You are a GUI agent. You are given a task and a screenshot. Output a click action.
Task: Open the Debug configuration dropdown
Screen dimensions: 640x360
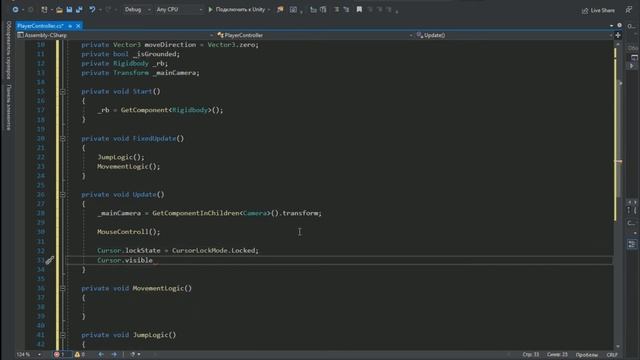coord(137,9)
